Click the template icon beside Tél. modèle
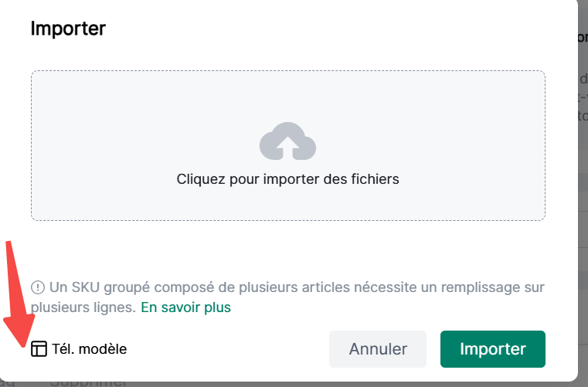This screenshot has width=588, height=387. (39, 349)
